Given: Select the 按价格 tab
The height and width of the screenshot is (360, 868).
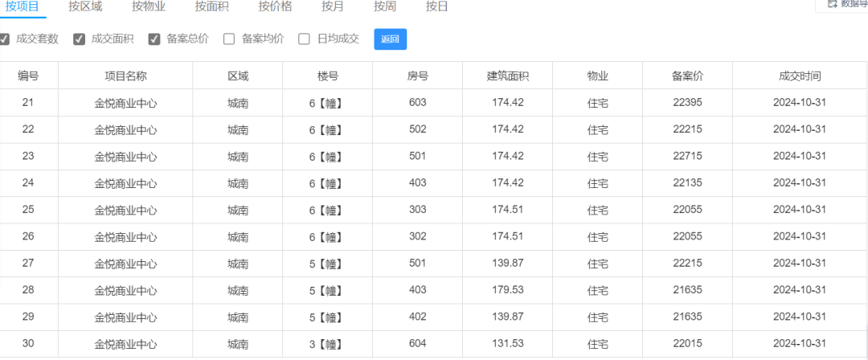Looking at the screenshot, I should [275, 6].
